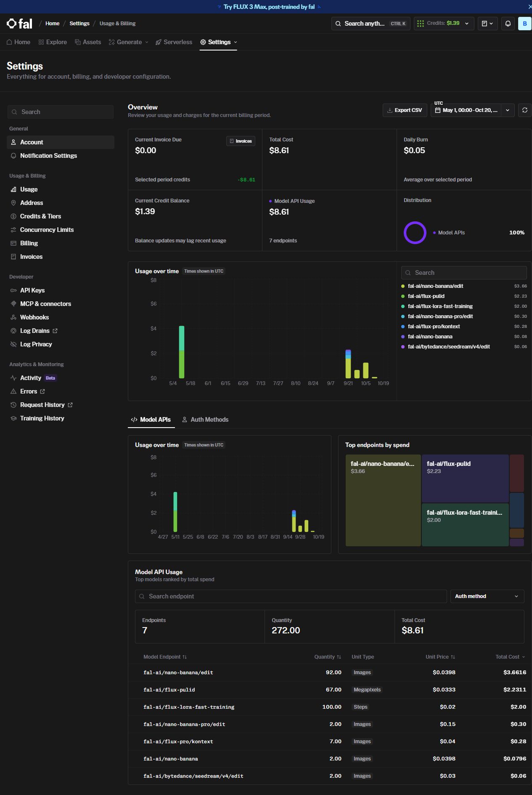Click the Credits & Tiers coin icon

coord(13,216)
